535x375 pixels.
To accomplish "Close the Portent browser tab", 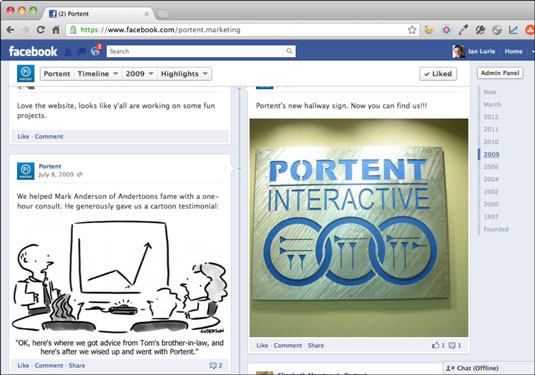I will tap(146, 14).
